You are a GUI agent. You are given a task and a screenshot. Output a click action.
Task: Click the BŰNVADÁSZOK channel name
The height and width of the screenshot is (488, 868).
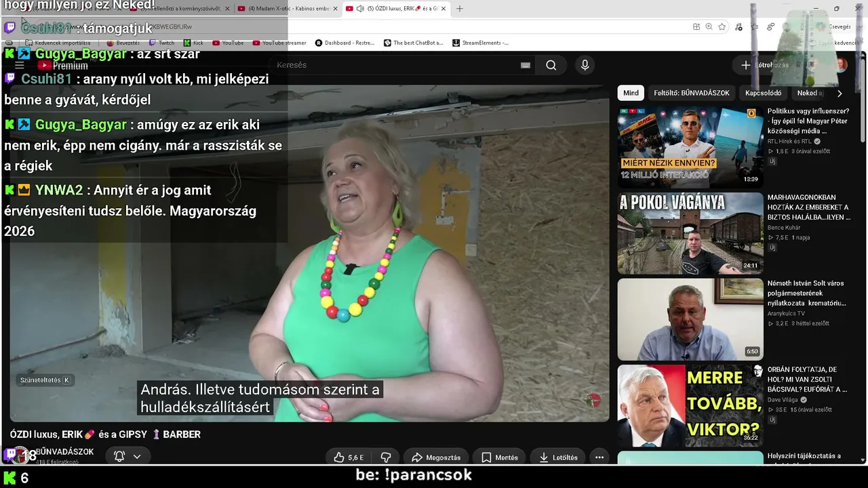pyautogui.click(x=64, y=451)
